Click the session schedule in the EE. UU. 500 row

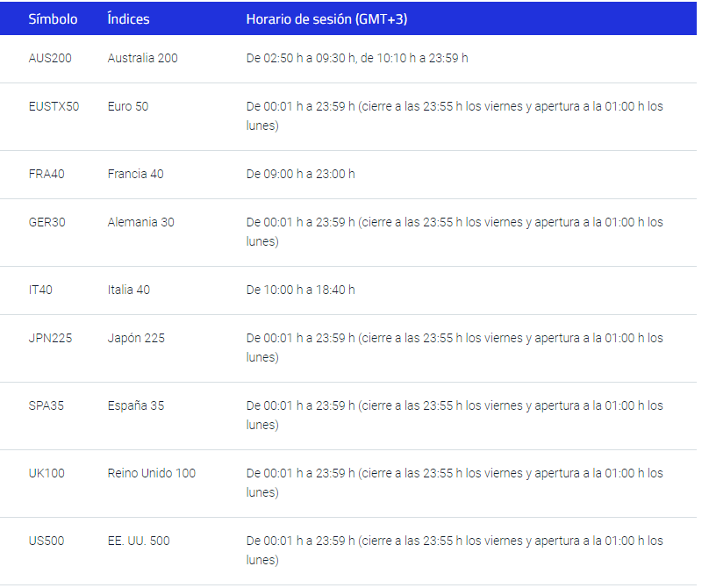click(455, 550)
